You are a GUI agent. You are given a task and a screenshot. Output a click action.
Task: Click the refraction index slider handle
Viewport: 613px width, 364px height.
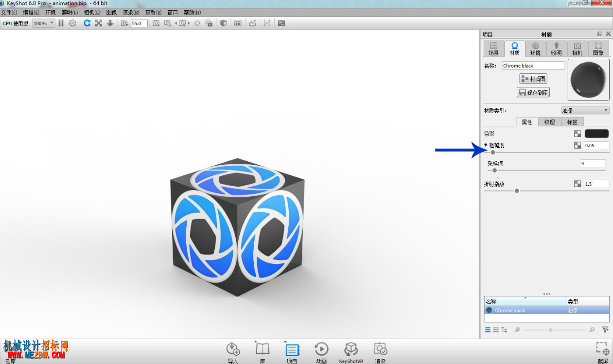coord(517,191)
